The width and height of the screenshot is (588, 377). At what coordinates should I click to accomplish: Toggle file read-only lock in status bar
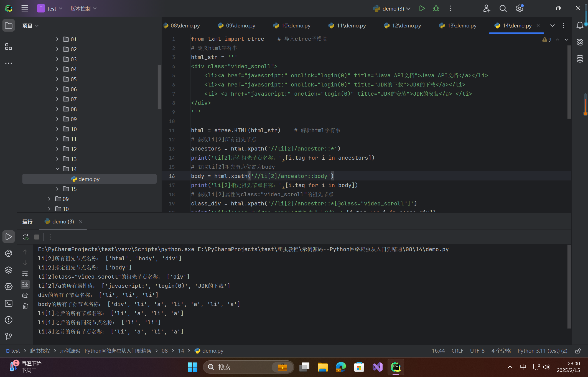[578, 351]
